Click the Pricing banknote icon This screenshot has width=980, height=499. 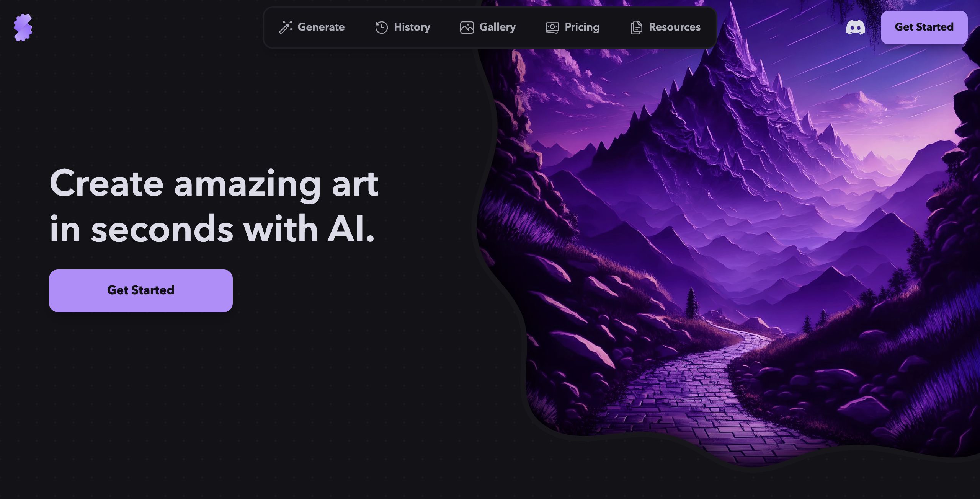[x=552, y=28]
